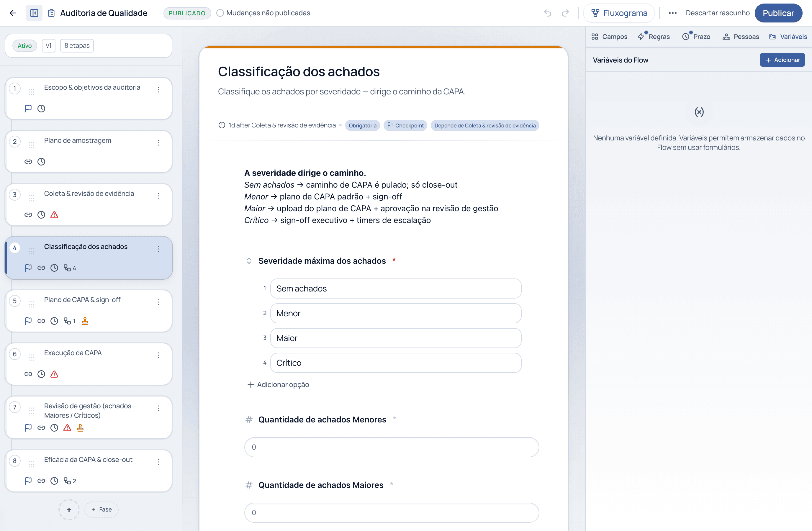The image size is (812, 531).
Task: Click the Checkpoint tag
Action: pyautogui.click(x=405, y=125)
